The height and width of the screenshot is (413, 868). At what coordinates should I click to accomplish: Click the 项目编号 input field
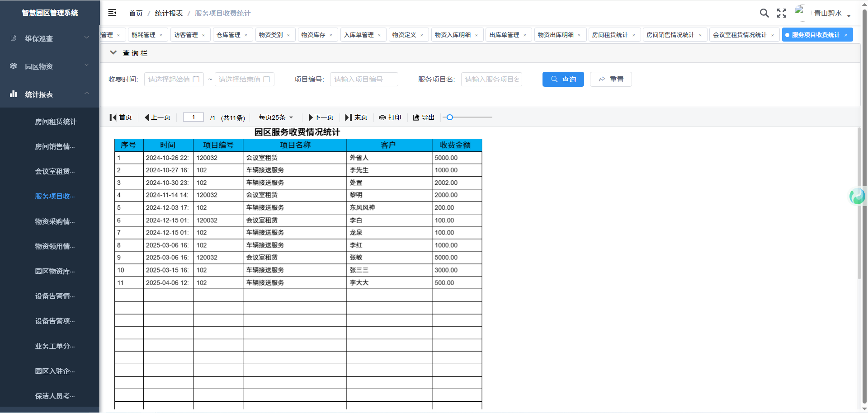click(x=364, y=80)
